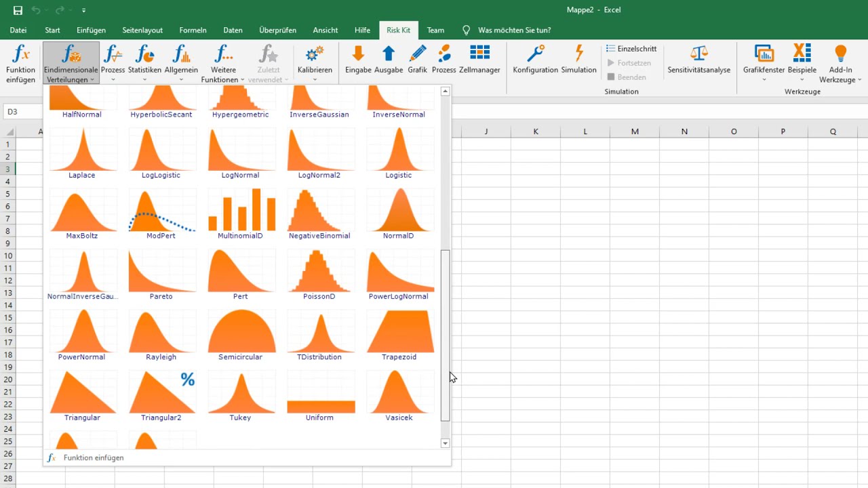Image resolution: width=868 pixels, height=488 pixels.
Task: Select the MultinomialD distribution
Action: pyautogui.click(x=241, y=215)
